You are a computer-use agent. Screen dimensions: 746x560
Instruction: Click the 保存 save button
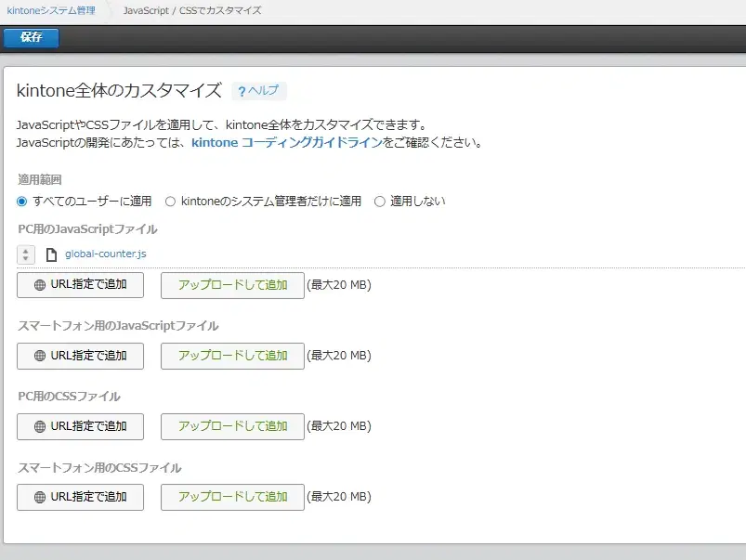pyautogui.click(x=31, y=37)
